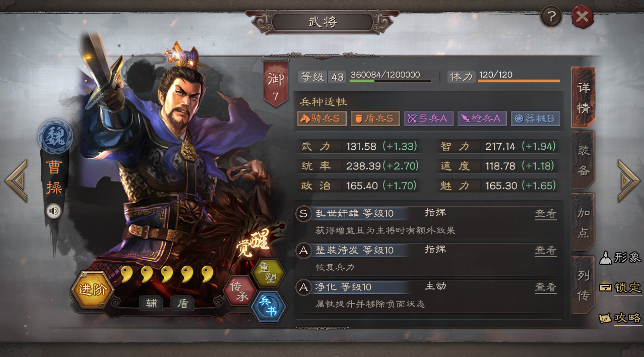Open the 重塑 hexagon icon
Screen dimensions: 644x357
coord(268,273)
